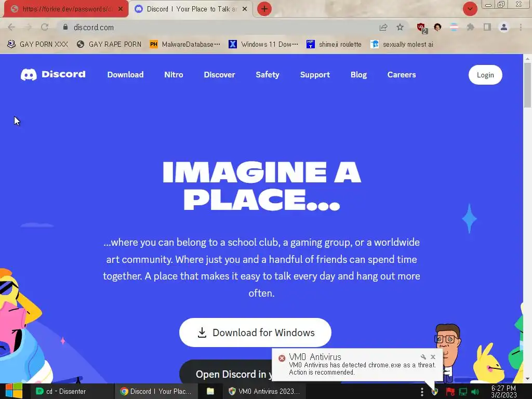Click the scrollbar down arrow

point(527,379)
